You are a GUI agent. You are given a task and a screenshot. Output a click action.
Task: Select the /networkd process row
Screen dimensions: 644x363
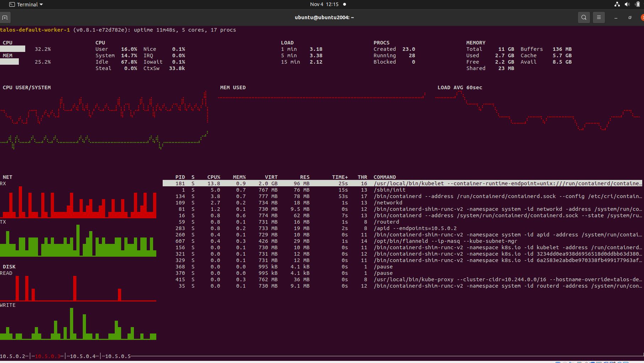(x=402, y=203)
